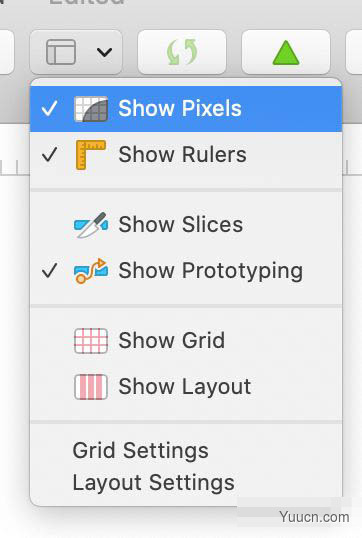The height and width of the screenshot is (538, 362).
Task: Select the Show Prototyping label
Action: coord(211,271)
